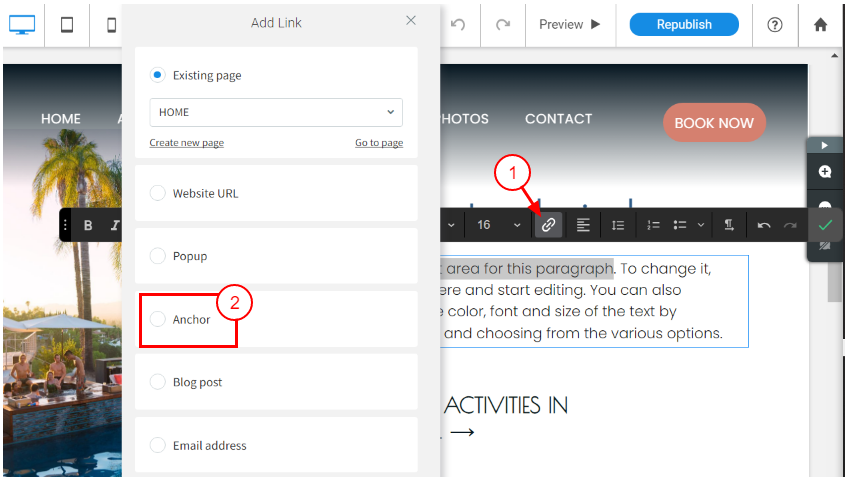Switch to tablet view icon
Viewport: 846px width, 478px height.
(67, 24)
